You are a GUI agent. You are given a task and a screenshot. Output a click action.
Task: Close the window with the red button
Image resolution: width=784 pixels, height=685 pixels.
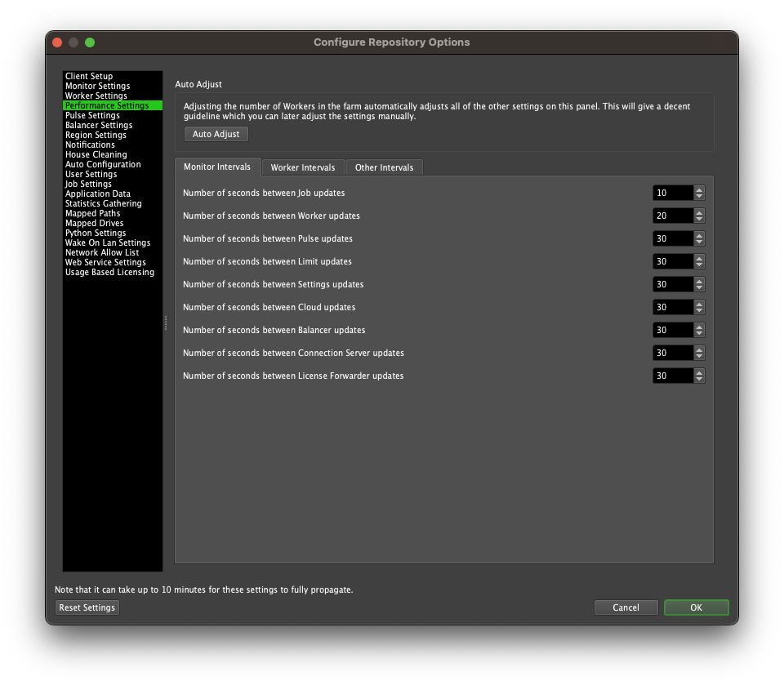coord(57,42)
